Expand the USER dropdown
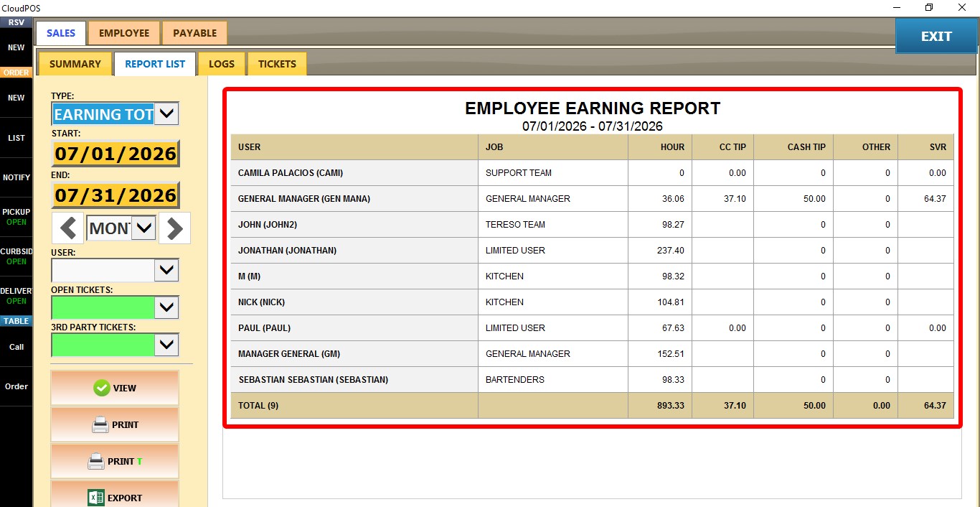The width and height of the screenshot is (980, 507). 166,270
